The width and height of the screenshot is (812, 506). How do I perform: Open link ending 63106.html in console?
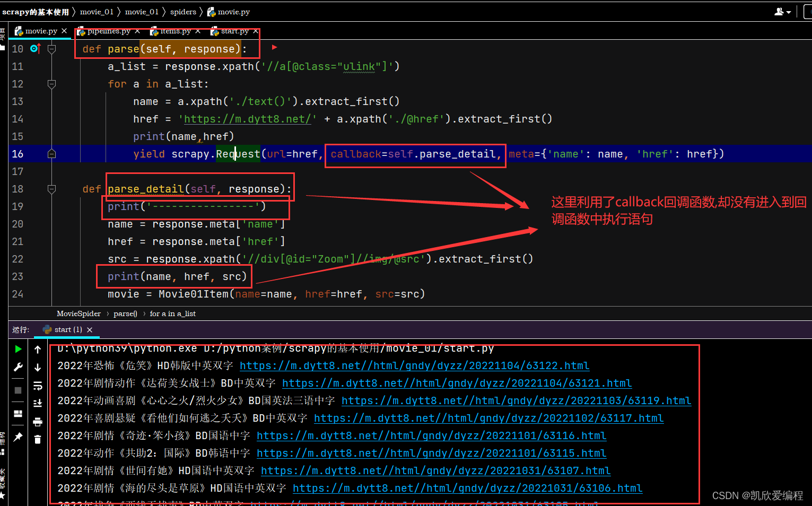[467, 488]
